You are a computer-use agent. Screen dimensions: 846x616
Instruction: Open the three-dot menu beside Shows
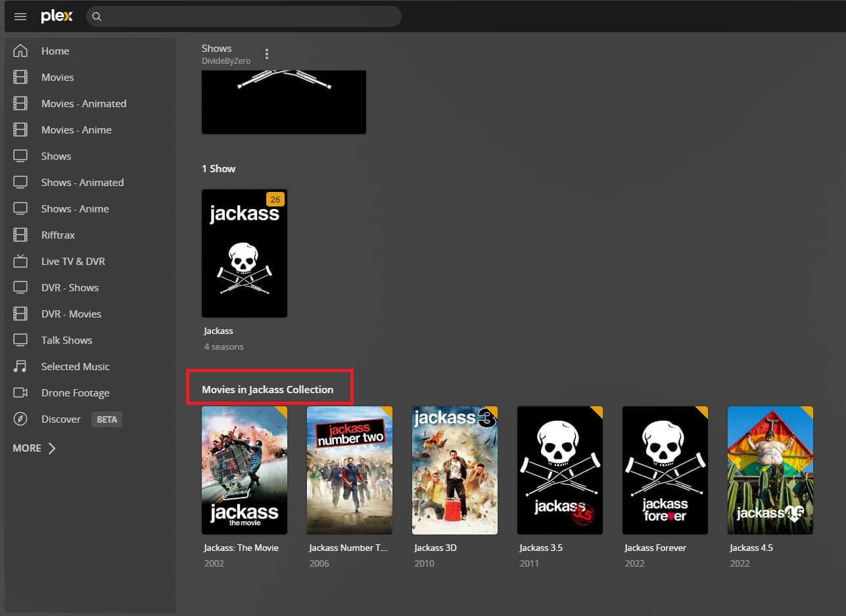coord(266,54)
